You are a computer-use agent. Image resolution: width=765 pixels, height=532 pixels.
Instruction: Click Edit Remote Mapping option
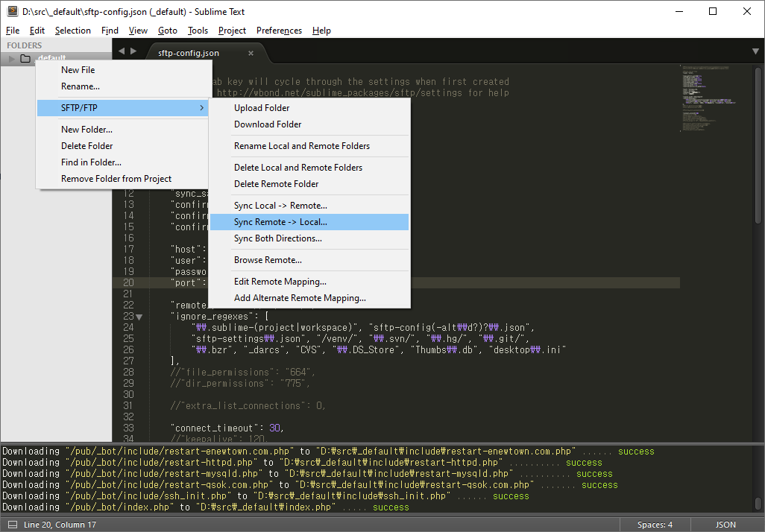[x=280, y=282]
